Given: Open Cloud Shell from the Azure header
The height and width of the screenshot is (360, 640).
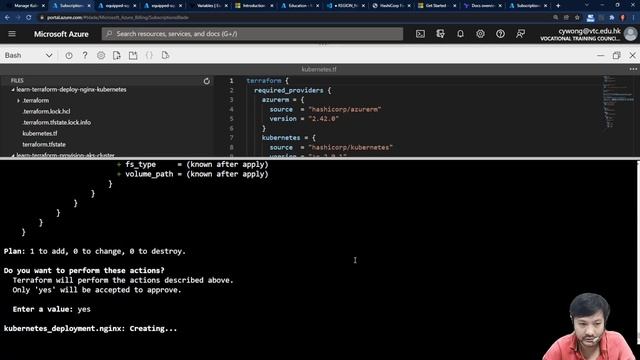Looking at the screenshot, I should point(420,34).
